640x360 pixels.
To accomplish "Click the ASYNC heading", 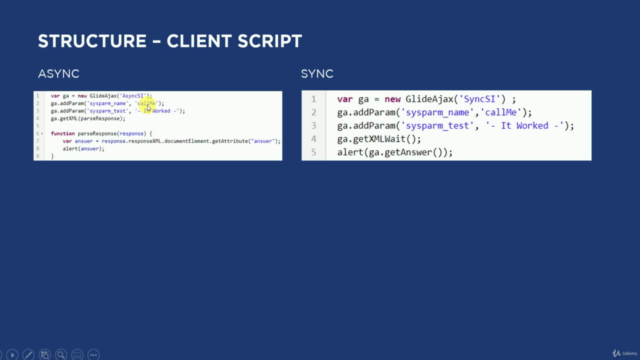I will point(58,74).
